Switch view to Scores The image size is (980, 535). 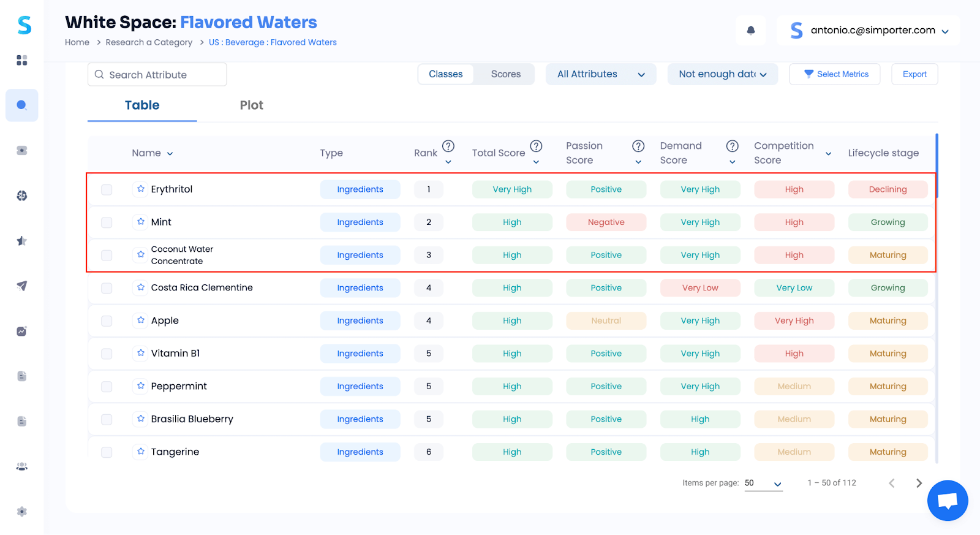506,74
